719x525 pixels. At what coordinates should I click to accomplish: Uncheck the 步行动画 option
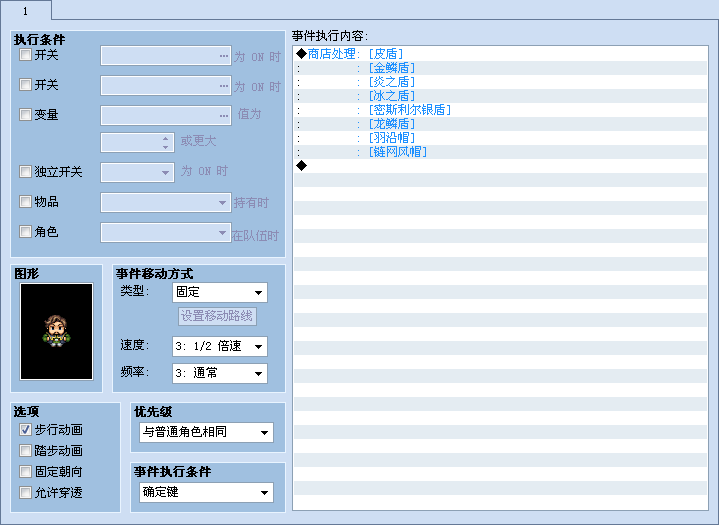click(25, 430)
